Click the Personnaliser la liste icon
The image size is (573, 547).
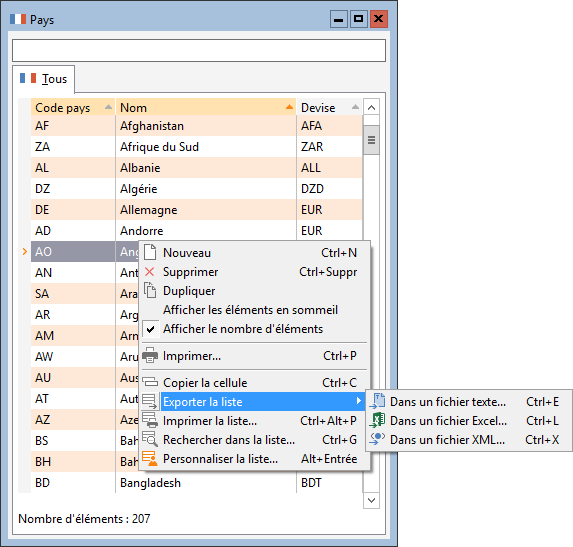[150, 459]
